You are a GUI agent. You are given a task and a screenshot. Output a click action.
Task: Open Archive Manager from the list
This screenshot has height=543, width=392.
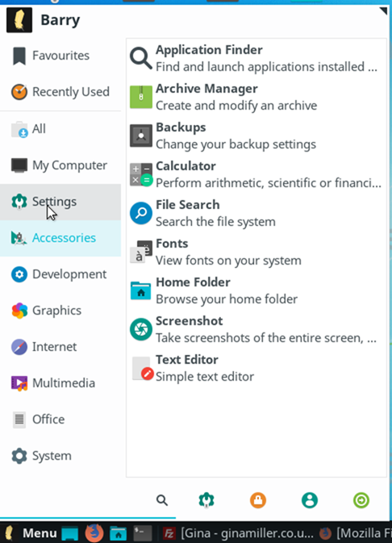click(x=256, y=97)
